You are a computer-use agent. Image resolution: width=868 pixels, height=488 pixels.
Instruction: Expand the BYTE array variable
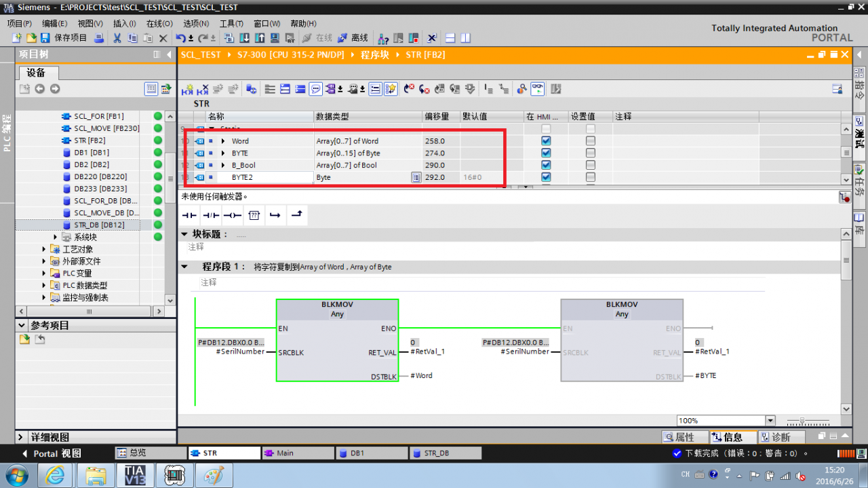223,153
